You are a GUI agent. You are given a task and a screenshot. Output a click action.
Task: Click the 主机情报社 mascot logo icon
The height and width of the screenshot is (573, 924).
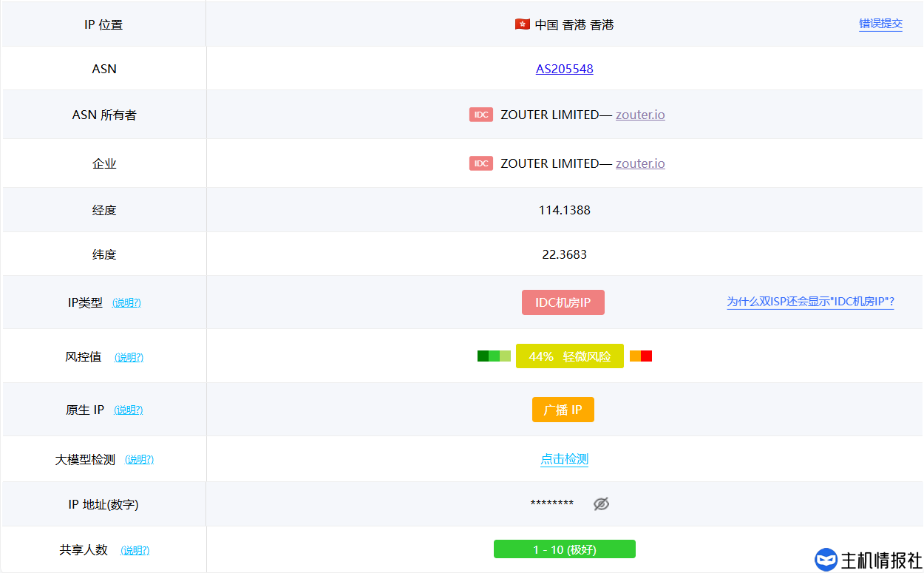(x=826, y=560)
